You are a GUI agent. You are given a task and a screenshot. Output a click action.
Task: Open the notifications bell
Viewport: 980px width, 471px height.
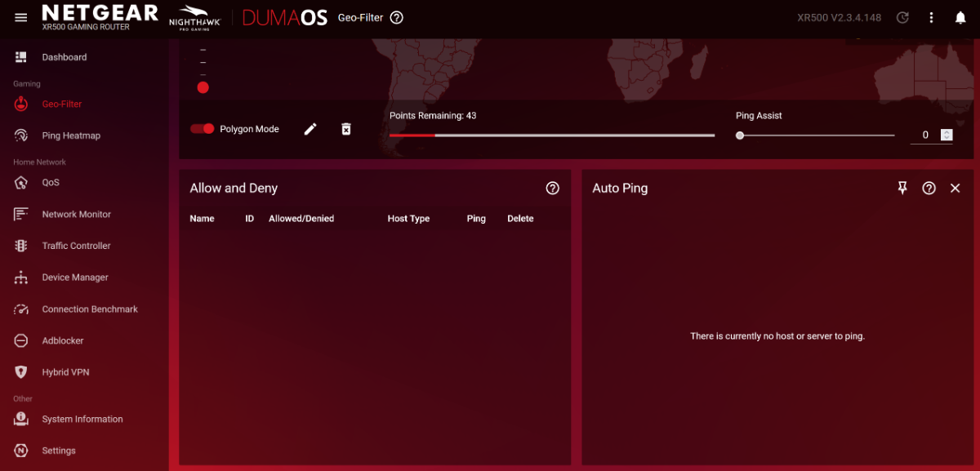tap(960, 18)
